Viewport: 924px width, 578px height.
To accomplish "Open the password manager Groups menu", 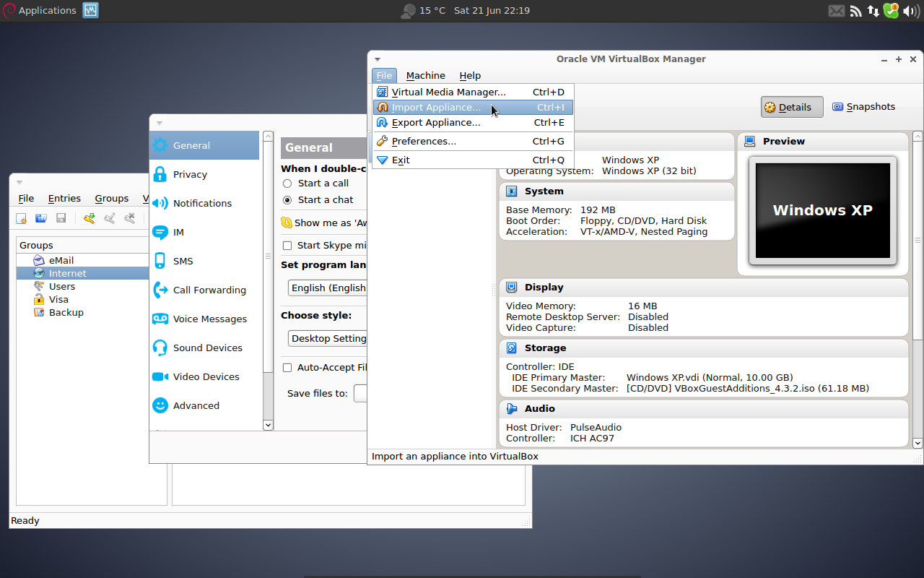I will (x=112, y=198).
